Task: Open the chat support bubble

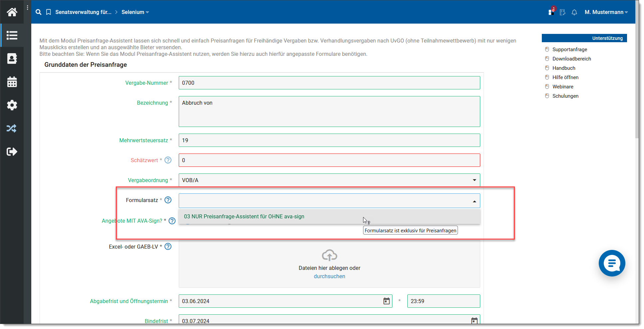Action: tap(612, 263)
